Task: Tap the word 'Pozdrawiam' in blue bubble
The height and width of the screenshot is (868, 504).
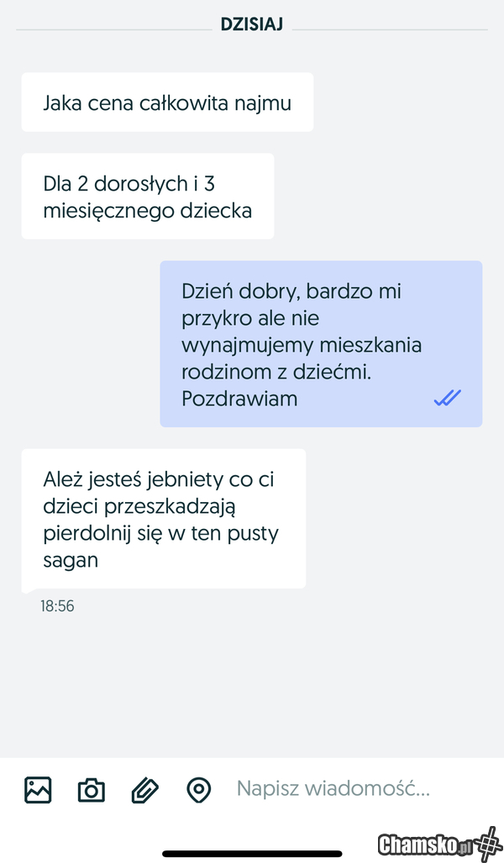Action: 239,399
